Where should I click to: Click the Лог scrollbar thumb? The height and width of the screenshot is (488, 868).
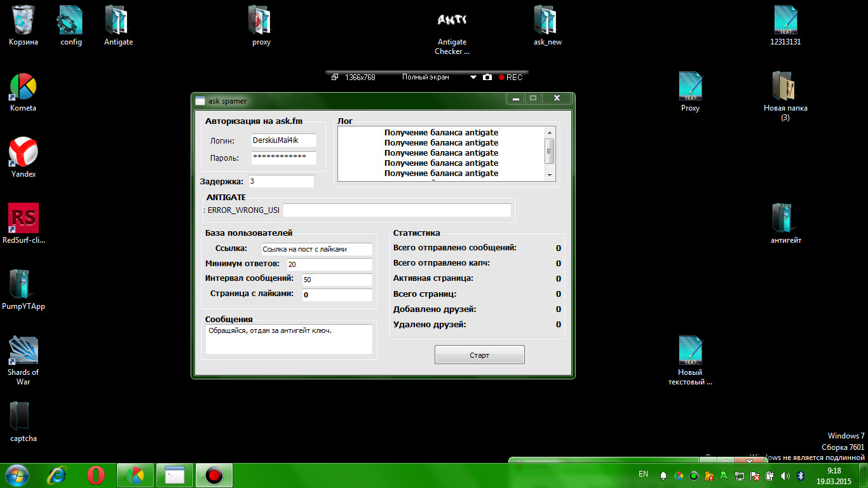tap(550, 151)
